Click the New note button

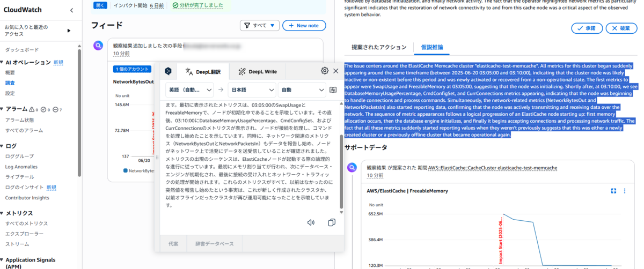coord(303,25)
